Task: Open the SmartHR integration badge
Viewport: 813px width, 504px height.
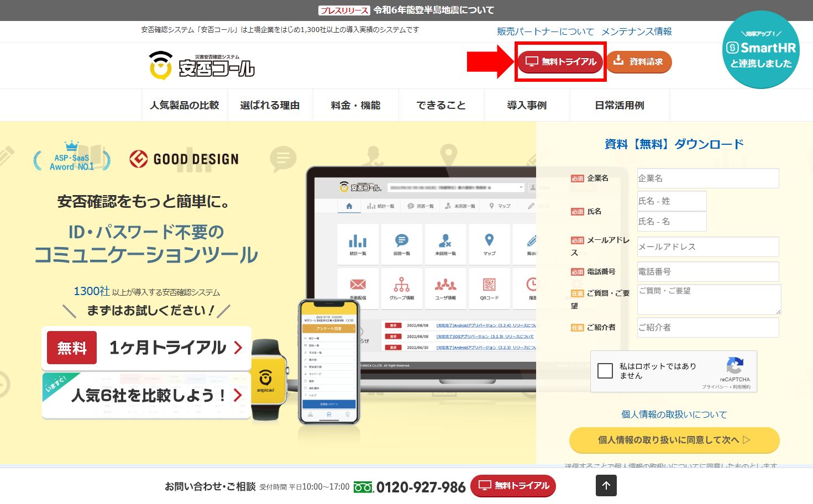Action: pos(761,50)
